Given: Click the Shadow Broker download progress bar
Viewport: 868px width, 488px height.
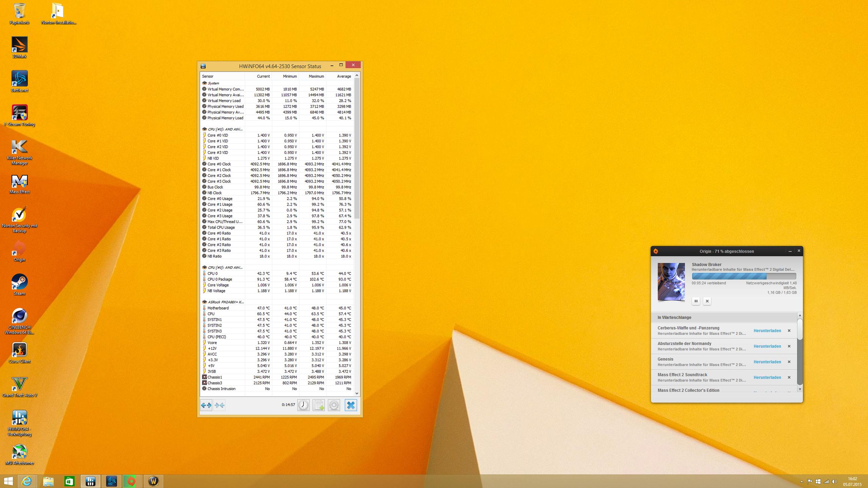Looking at the screenshot, I should tap(744, 276).
